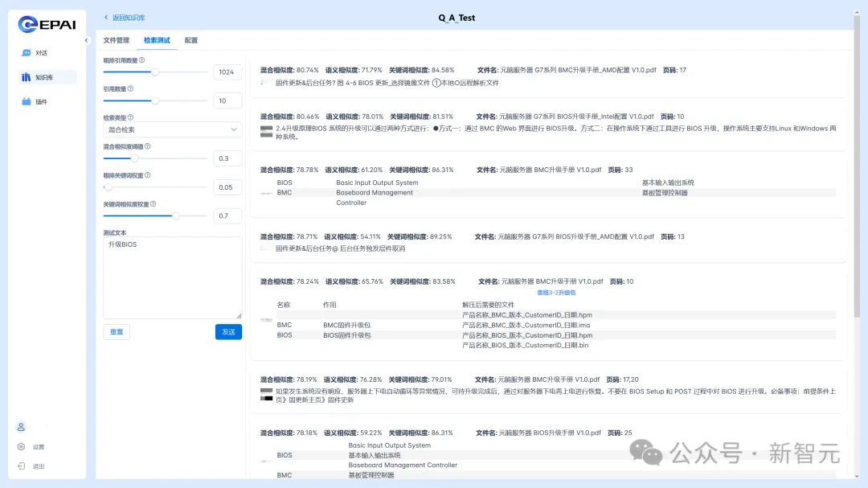
Task: Select the 知识库 knowledge base icon
Action: coord(27,78)
